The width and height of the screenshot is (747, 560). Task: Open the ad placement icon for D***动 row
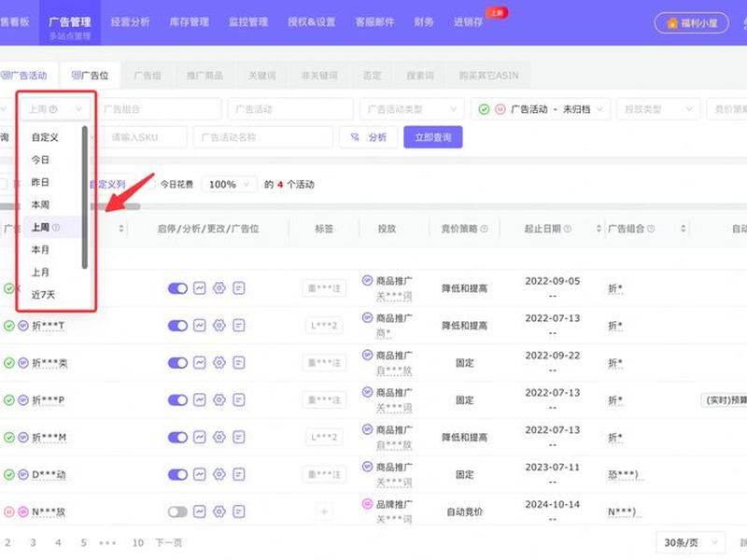(x=239, y=474)
